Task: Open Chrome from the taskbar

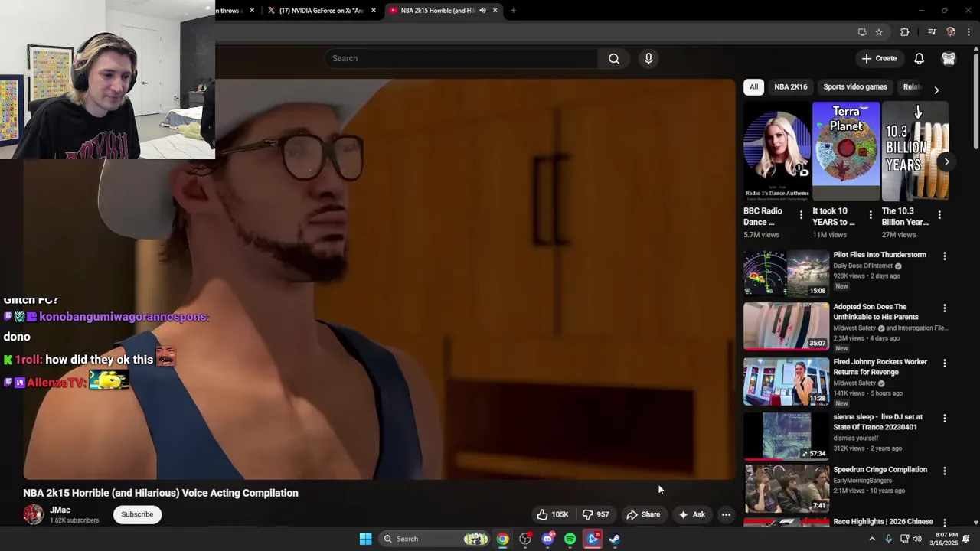Action: click(x=502, y=539)
